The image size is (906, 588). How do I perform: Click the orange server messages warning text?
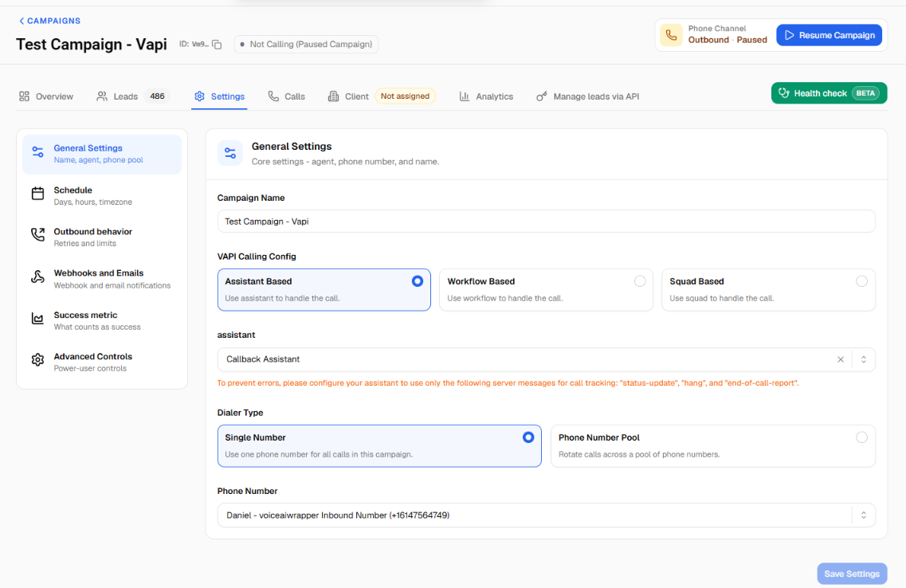point(508,383)
